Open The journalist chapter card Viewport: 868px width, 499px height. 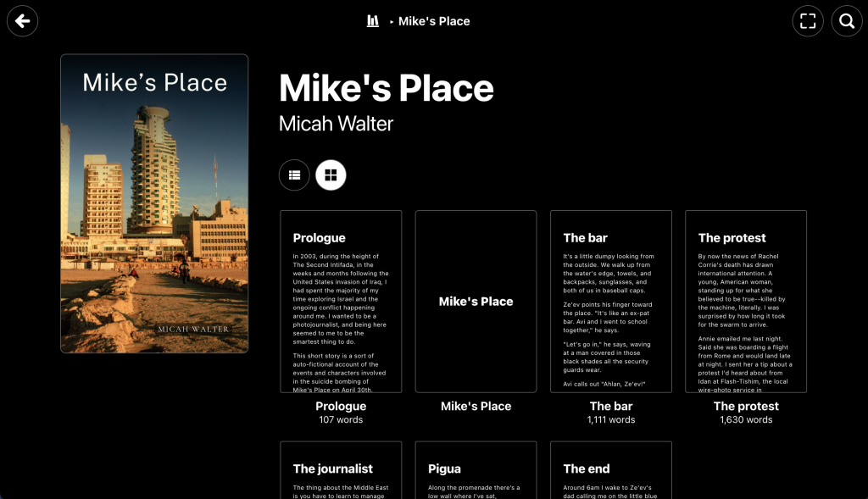[x=341, y=470]
